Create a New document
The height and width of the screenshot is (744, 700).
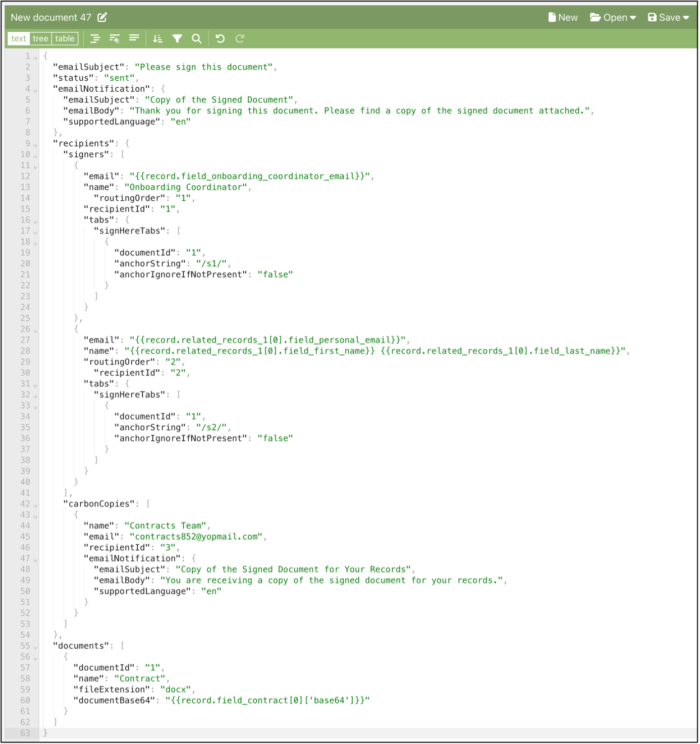pos(563,17)
